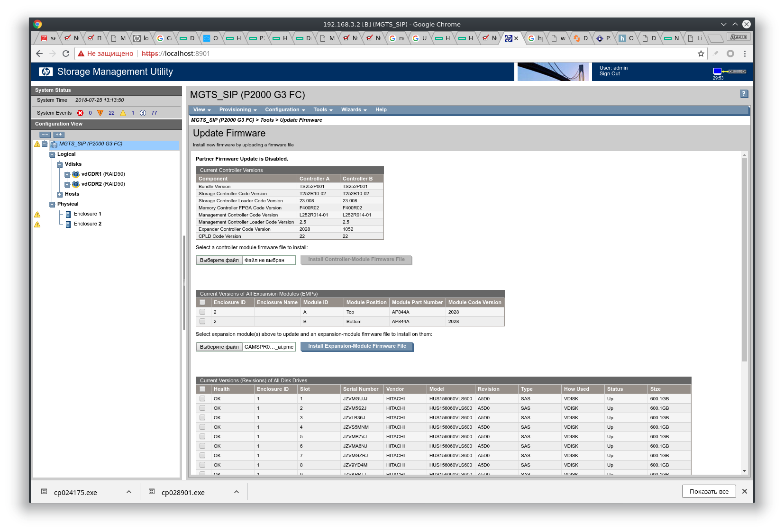Screen dimensions: 784x532
Task: Expand the vdCDR1 tree node
Action: 67,174
